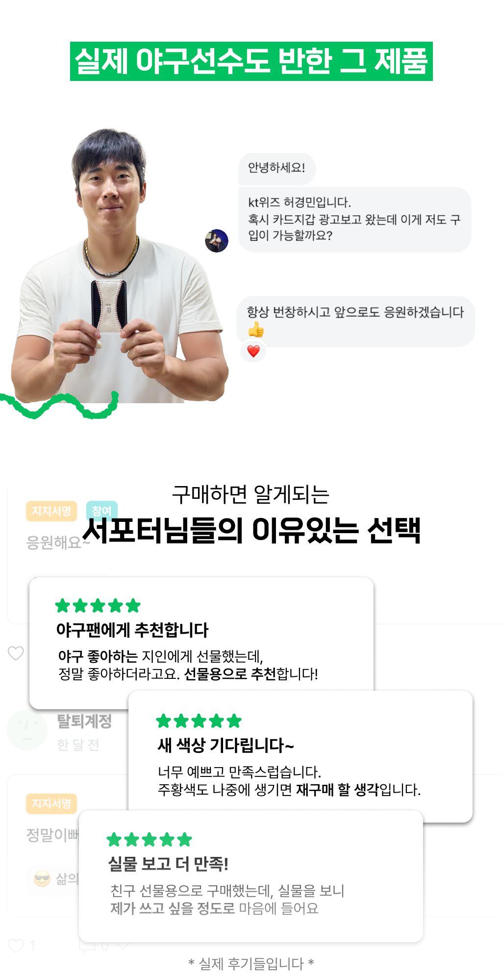This screenshot has height=980, width=502.
Task: Click the green headline banner 실제 야구선수도 반한 그 제품
Action: point(251,61)
